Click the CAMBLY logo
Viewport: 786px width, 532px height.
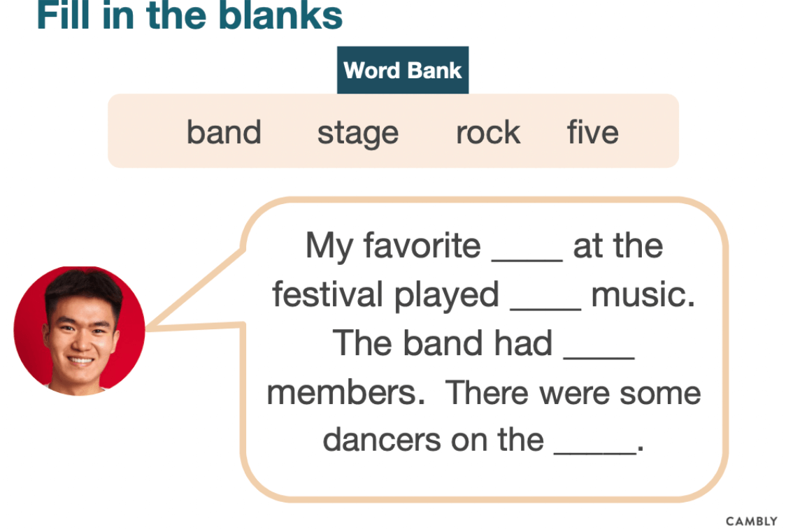click(x=752, y=522)
